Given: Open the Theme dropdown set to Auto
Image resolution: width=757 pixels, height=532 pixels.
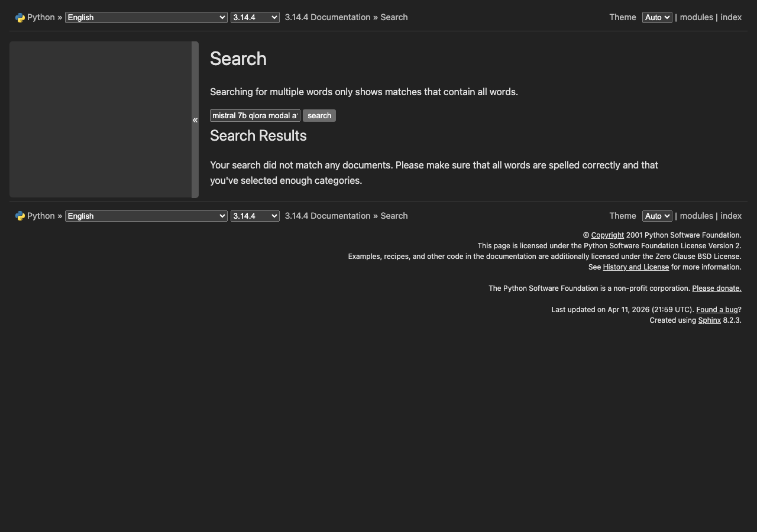Looking at the screenshot, I should (656, 17).
